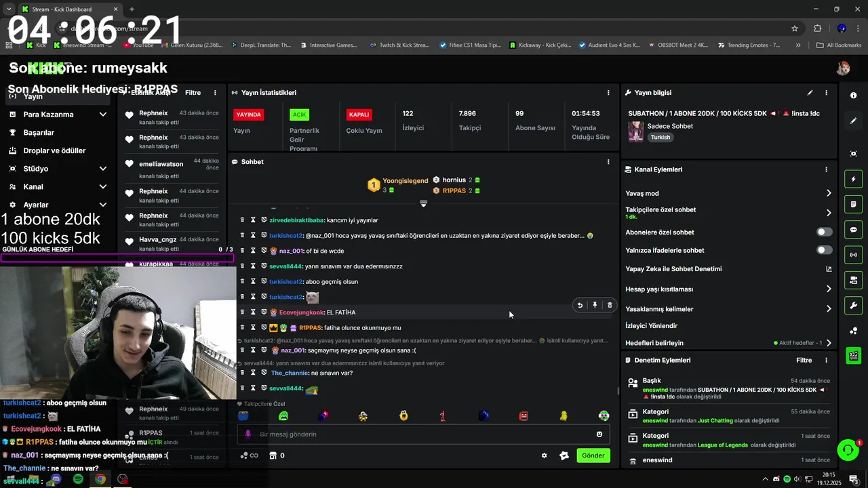Open DeepL Translate bookmark

261,45
